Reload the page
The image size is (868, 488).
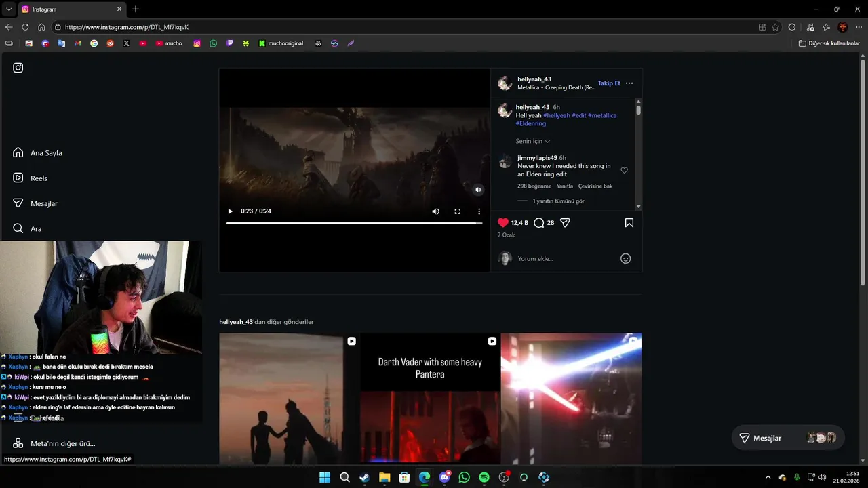pos(25,27)
